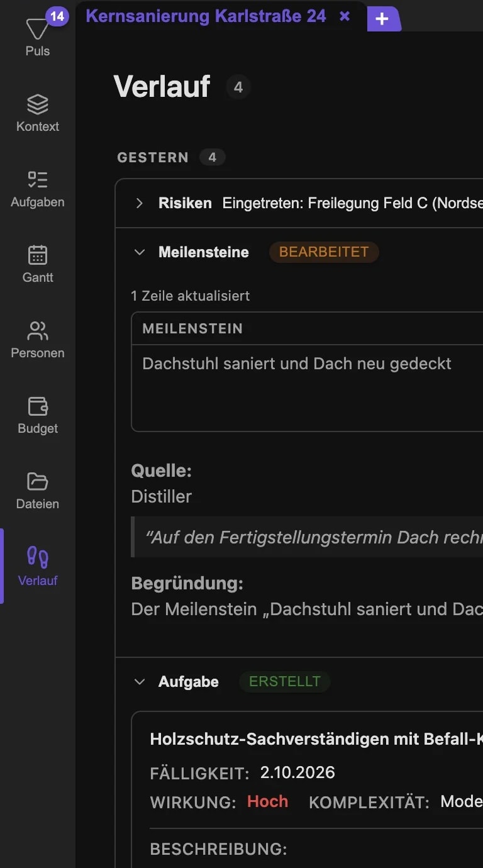The image size is (483, 868).
Task: Click the count badge next to GESTERN
Action: coord(213,157)
